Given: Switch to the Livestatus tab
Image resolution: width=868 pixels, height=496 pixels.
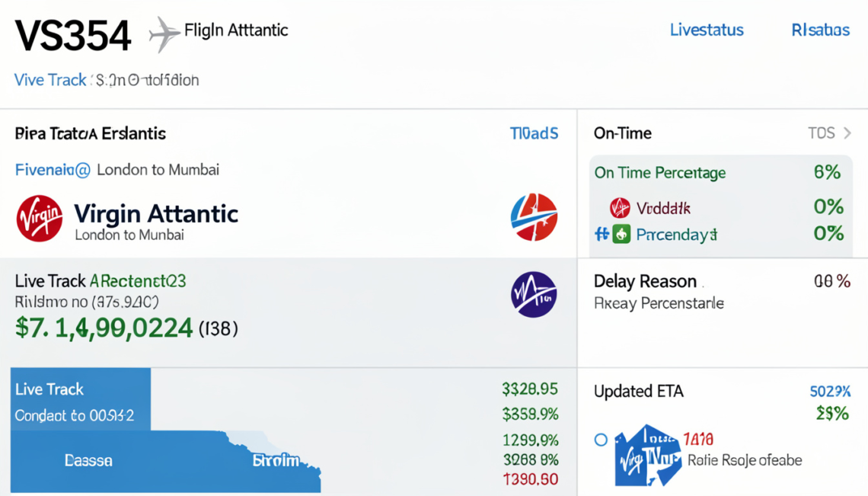Looking at the screenshot, I should point(706,30).
